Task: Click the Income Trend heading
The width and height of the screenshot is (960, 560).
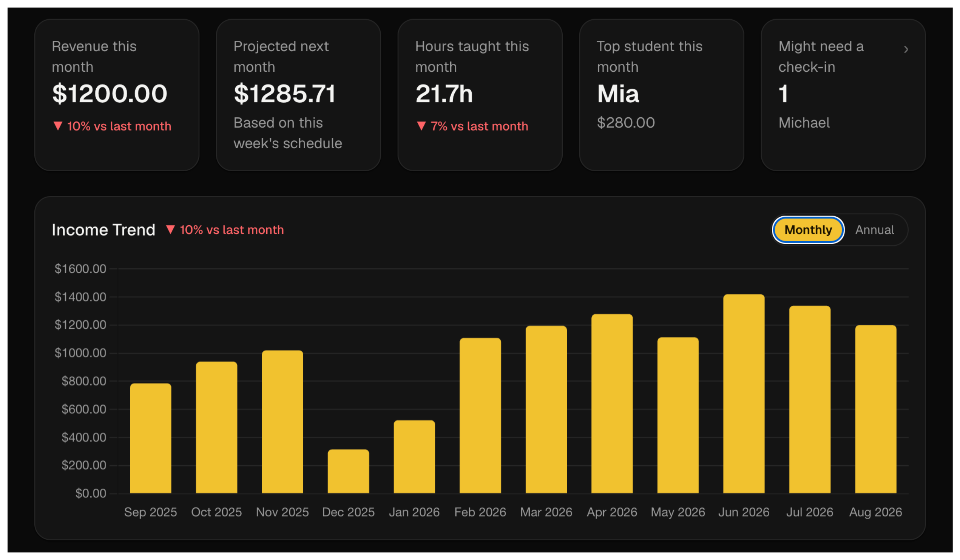Action: 103,230
